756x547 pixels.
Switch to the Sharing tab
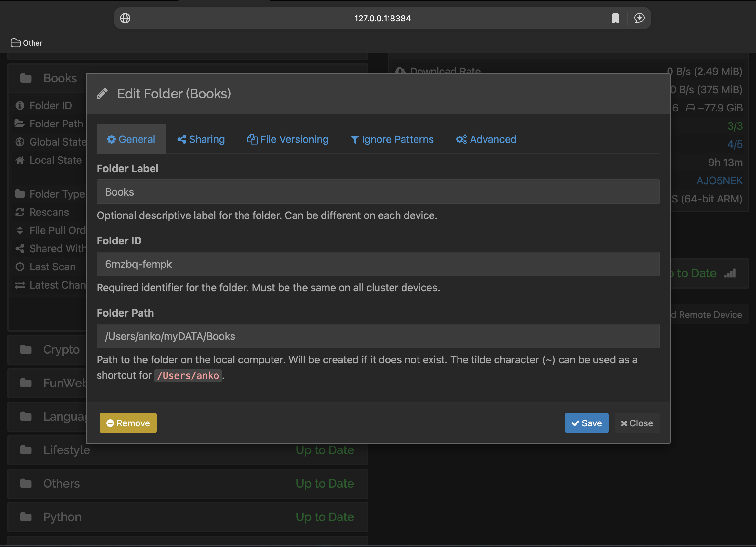coord(201,139)
